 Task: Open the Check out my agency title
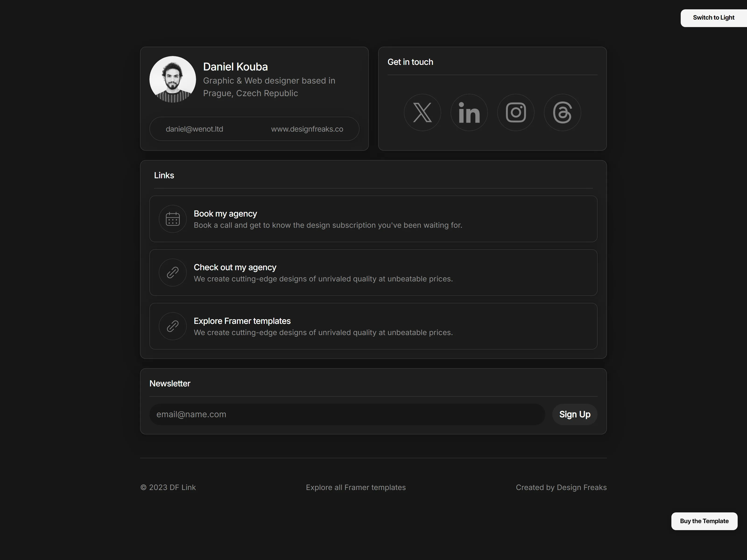pyautogui.click(x=235, y=267)
